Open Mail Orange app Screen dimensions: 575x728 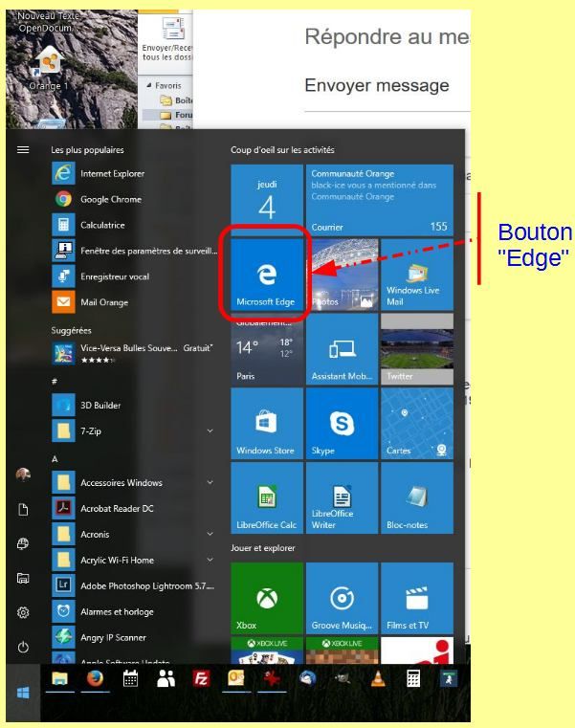click(x=134, y=302)
